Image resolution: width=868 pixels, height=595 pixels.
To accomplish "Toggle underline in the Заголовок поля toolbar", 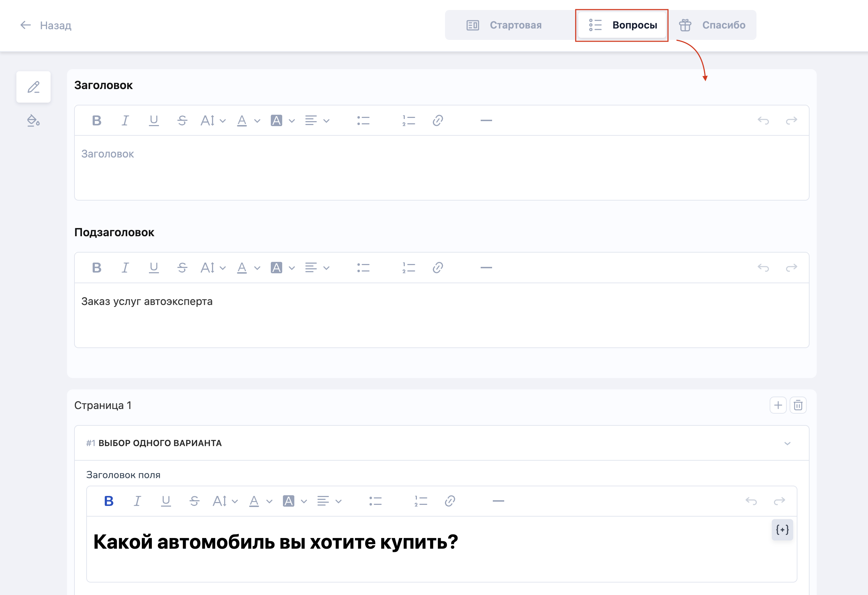I will tap(166, 501).
